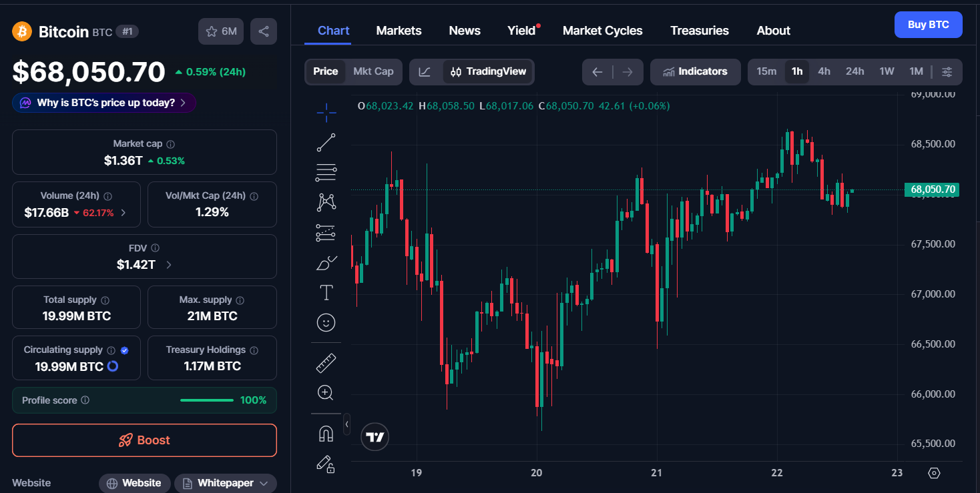Select the brush drawing tool
The height and width of the screenshot is (493, 980).
tap(326, 263)
